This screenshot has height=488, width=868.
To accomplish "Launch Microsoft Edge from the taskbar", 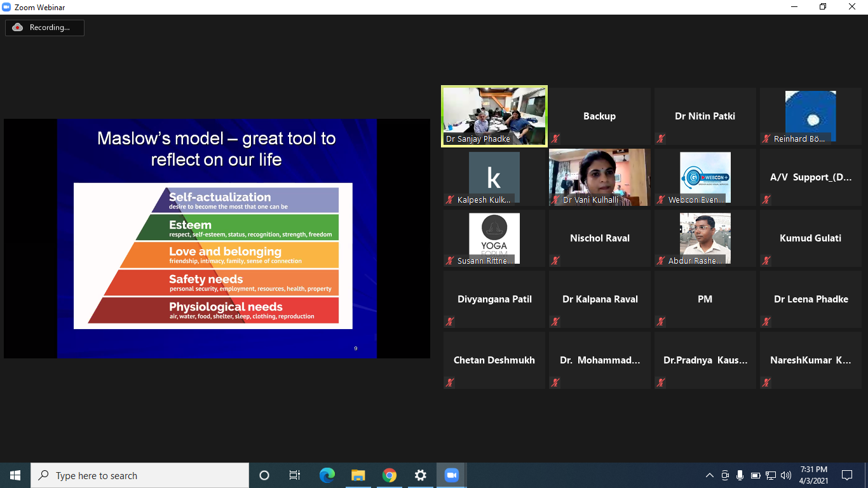I will [327, 475].
